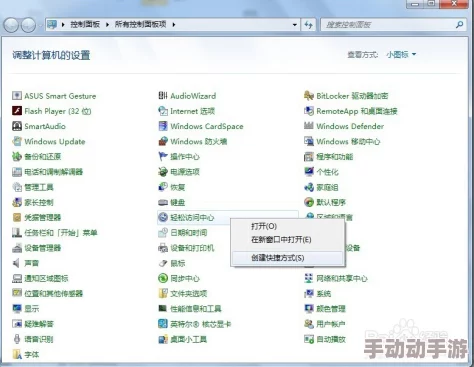Click the search magnifier icon

459,24
